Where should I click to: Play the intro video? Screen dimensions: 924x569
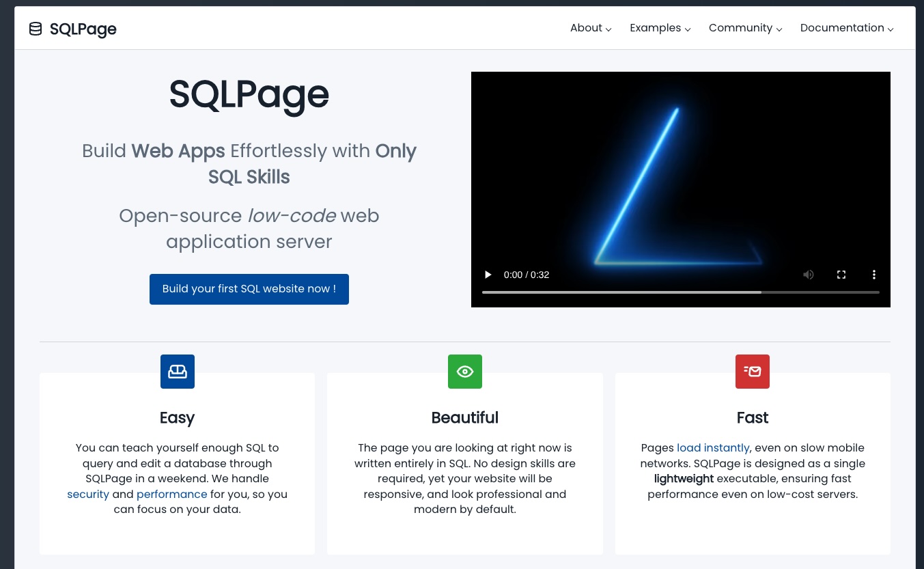[488, 275]
